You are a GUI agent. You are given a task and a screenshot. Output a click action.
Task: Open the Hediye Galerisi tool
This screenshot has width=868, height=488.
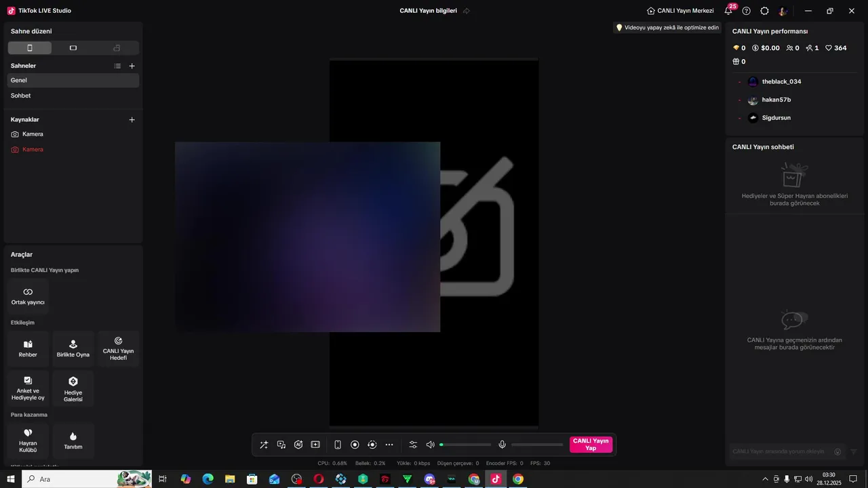coord(73,388)
